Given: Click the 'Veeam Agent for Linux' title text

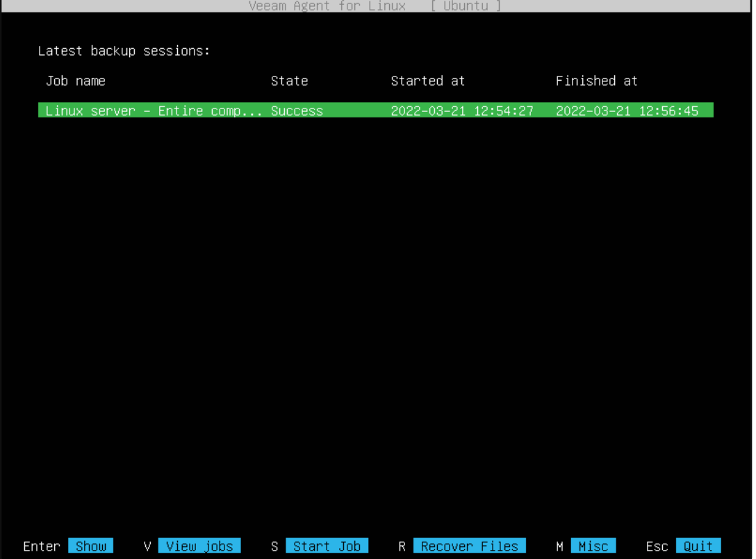Looking at the screenshot, I should click(x=327, y=6).
